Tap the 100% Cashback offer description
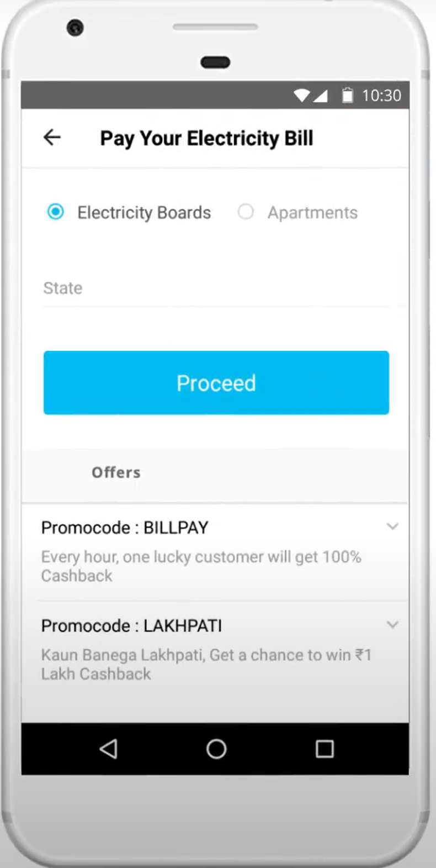The image size is (436, 868). click(x=201, y=566)
